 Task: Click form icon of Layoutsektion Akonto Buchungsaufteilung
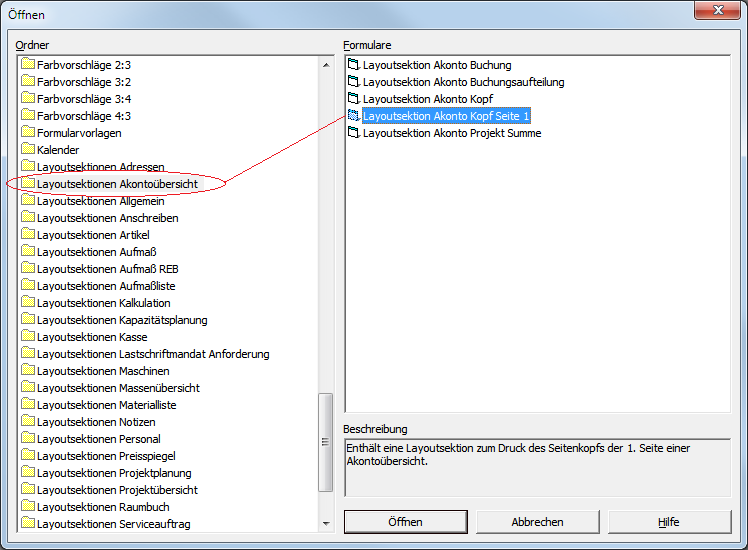click(353, 81)
